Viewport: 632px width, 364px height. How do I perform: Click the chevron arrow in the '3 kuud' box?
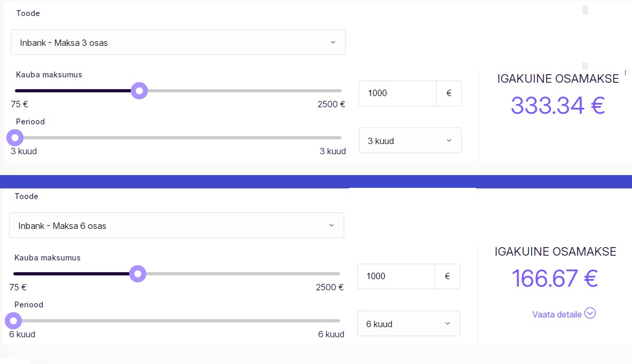click(449, 141)
